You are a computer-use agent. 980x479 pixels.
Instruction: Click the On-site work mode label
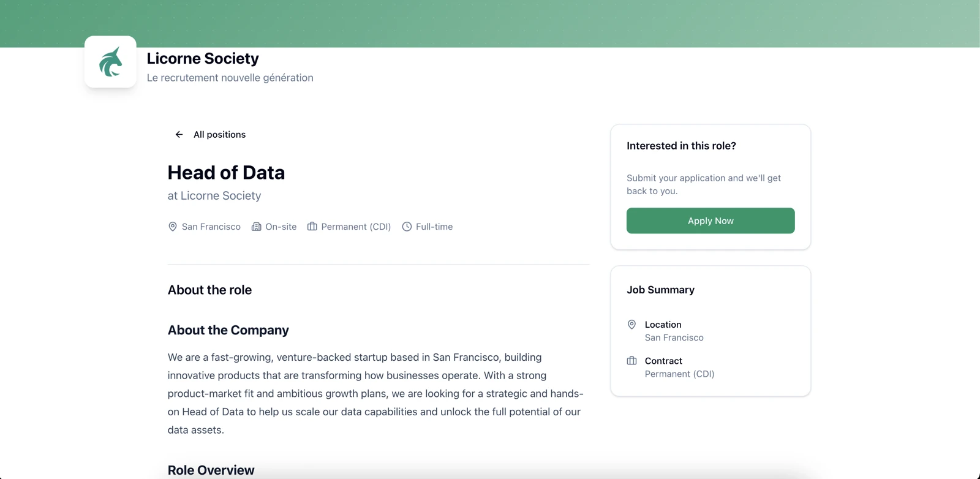(x=281, y=227)
